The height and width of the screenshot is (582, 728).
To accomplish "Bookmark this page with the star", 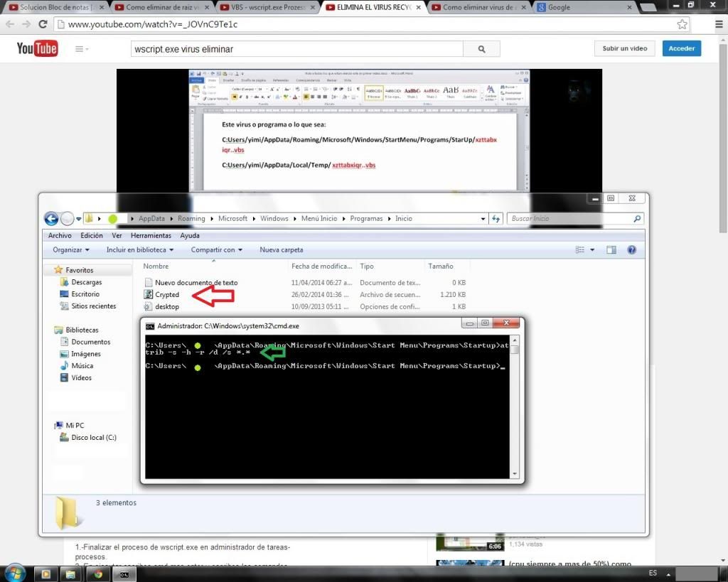I will point(682,24).
